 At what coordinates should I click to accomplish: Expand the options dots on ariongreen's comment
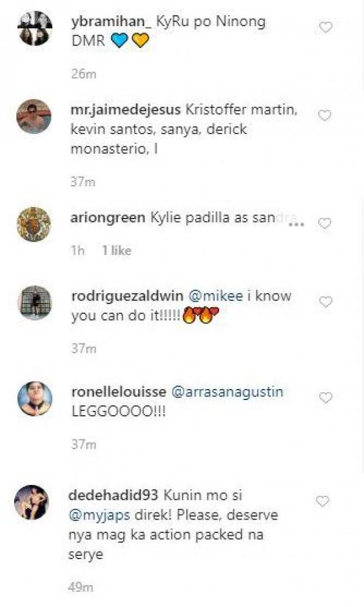[295, 225]
